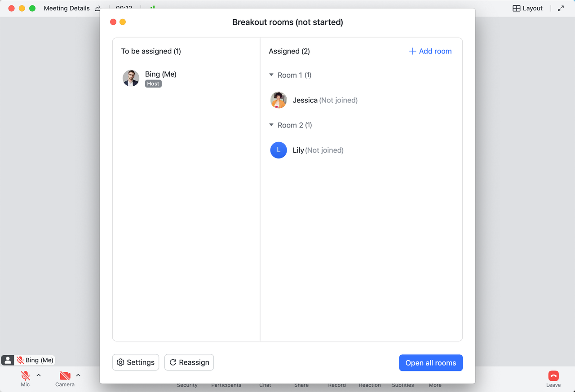This screenshot has width=575, height=392.
Task: Open the Camera options arrow
Action: click(x=78, y=375)
